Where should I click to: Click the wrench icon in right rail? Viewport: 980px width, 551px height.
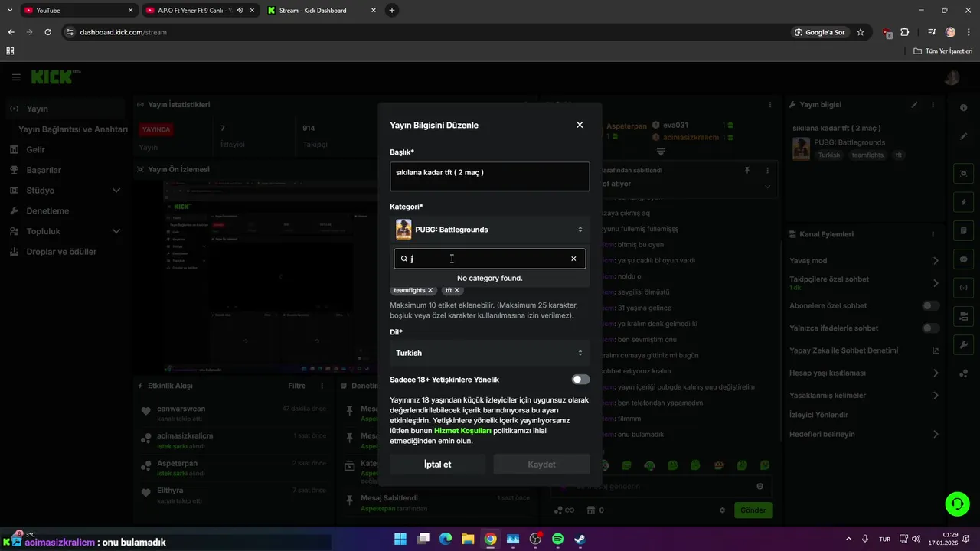(964, 345)
